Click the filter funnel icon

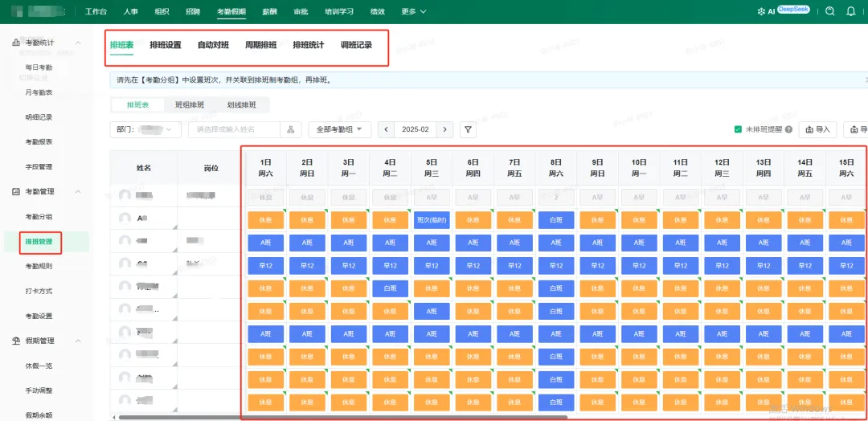pos(468,129)
